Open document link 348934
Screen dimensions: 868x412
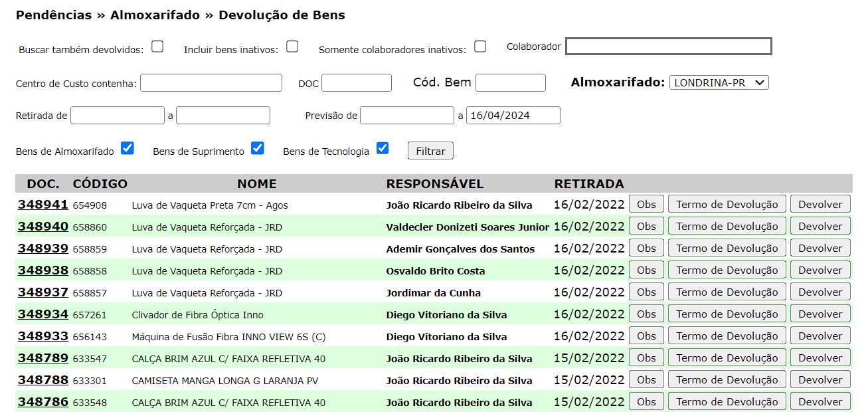(x=43, y=314)
